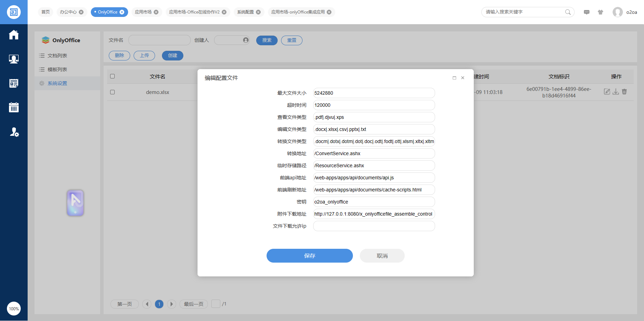This screenshot has width=644, height=321.
Task: Toggle the select-all checkbox in table header
Action: coord(112,76)
